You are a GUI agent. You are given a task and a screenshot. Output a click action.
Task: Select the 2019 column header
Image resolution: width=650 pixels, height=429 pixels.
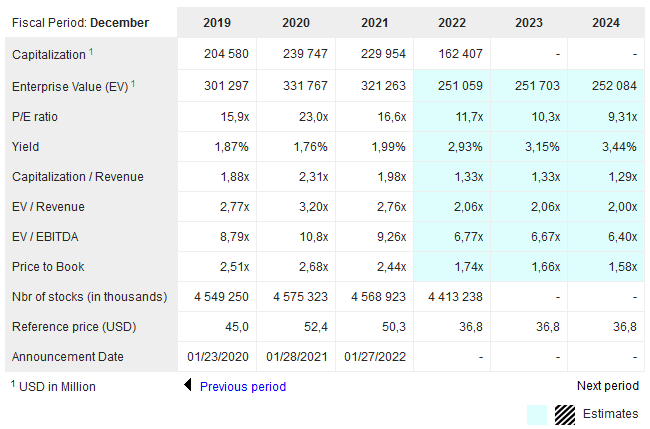coord(216,23)
